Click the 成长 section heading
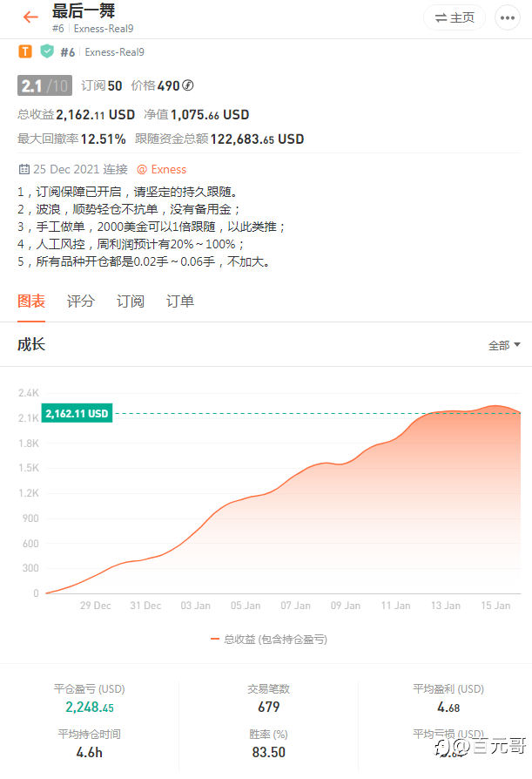This screenshot has width=532, height=779. (x=31, y=344)
